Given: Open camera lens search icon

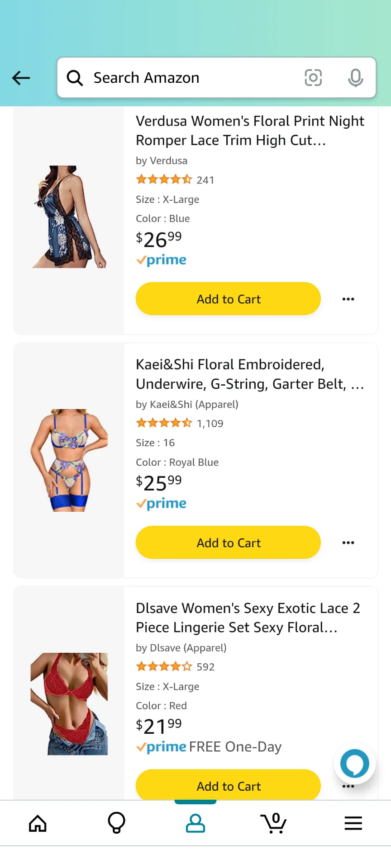Looking at the screenshot, I should pos(313,78).
